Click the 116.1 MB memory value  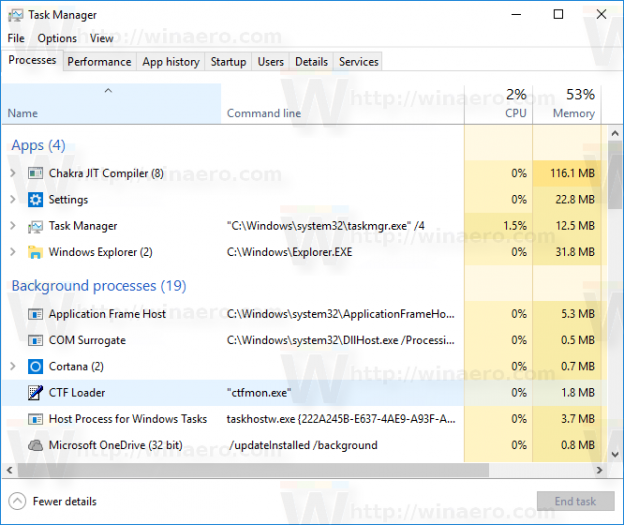click(x=573, y=173)
